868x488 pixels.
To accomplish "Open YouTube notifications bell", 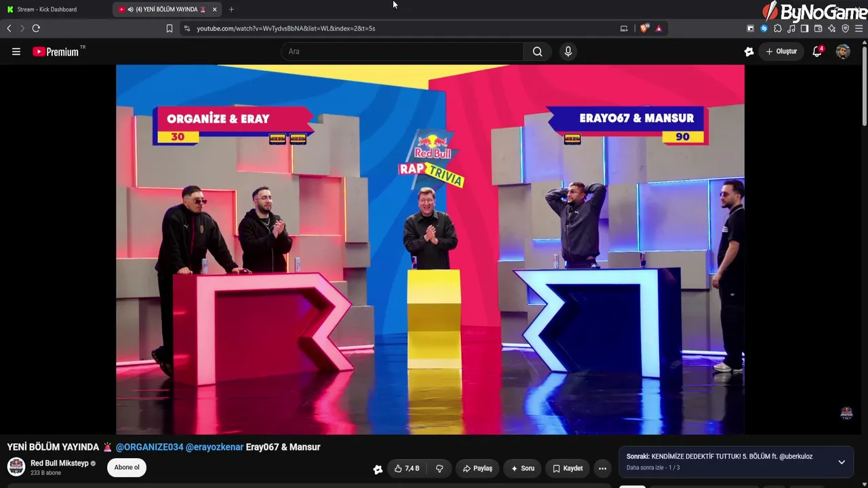I will [817, 52].
